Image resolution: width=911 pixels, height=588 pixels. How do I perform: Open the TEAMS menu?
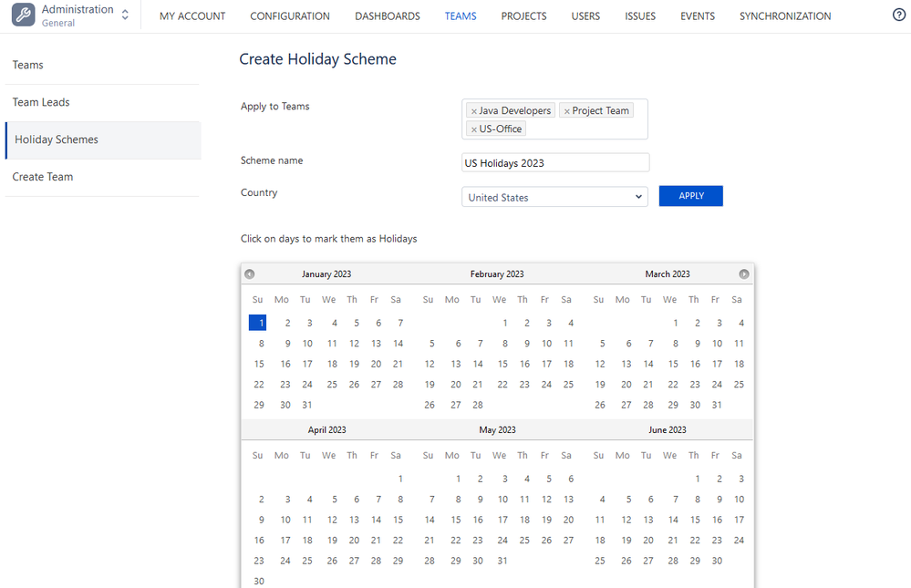point(461,16)
